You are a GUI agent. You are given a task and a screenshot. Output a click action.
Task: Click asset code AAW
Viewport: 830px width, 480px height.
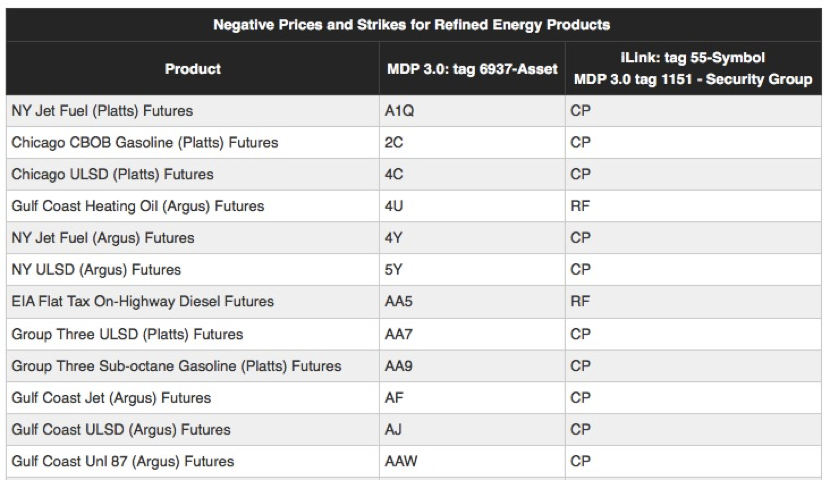pyautogui.click(x=401, y=461)
